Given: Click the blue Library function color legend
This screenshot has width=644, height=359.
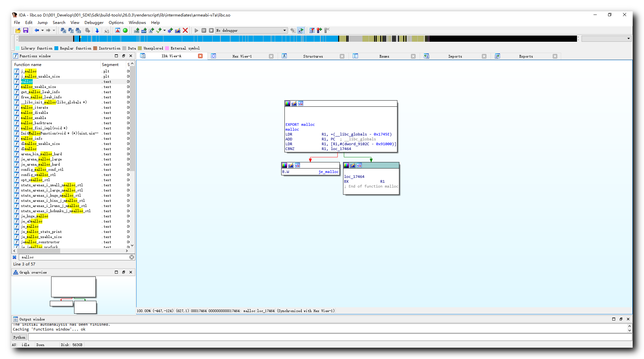Looking at the screenshot, I should (17, 48).
